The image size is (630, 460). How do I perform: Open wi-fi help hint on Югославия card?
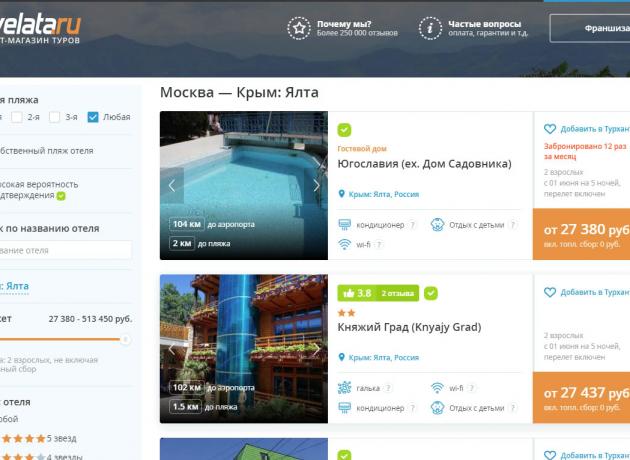click(x=379, y=245)
